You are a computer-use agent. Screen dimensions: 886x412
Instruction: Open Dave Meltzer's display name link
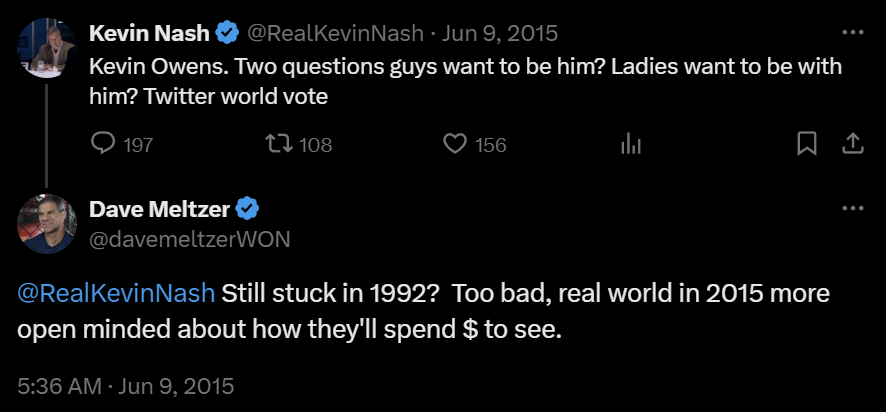160,209
